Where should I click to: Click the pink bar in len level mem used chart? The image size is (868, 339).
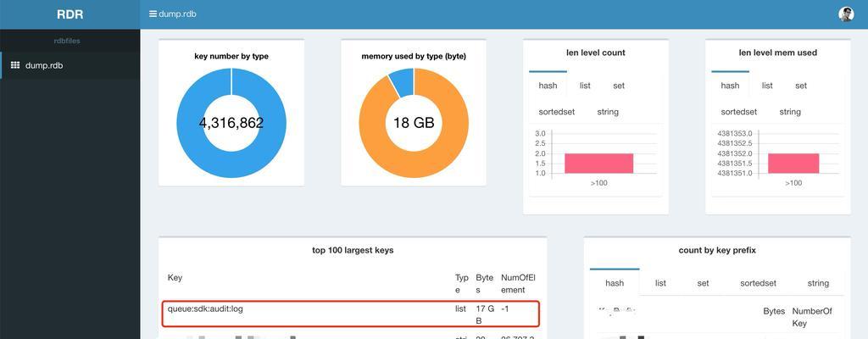tap(793, 164)
